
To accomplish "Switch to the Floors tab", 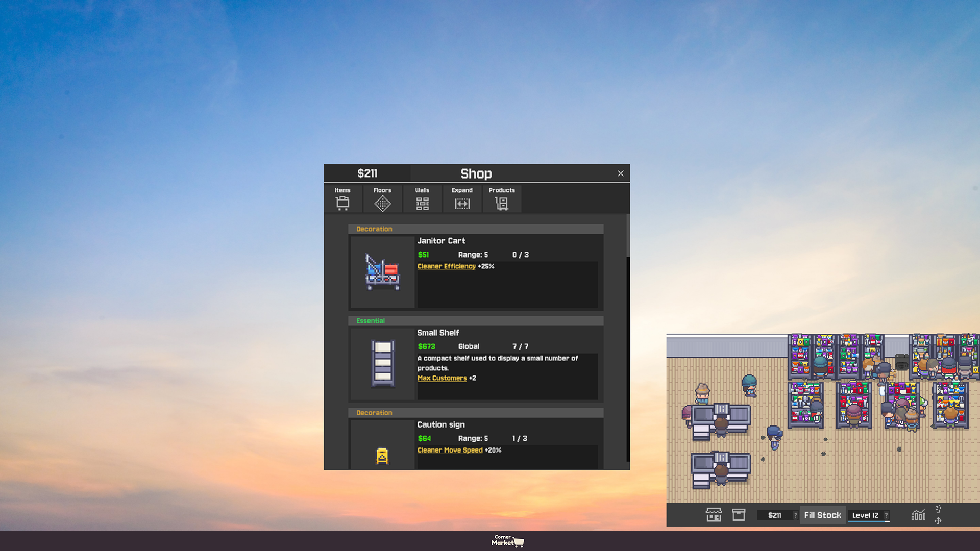I will click(382, 199).
